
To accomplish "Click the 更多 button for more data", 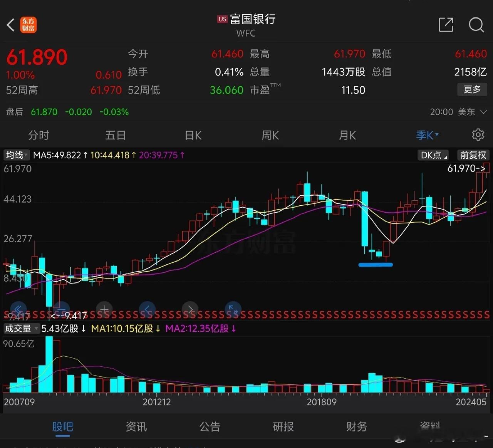I will (x=472, y=89).
